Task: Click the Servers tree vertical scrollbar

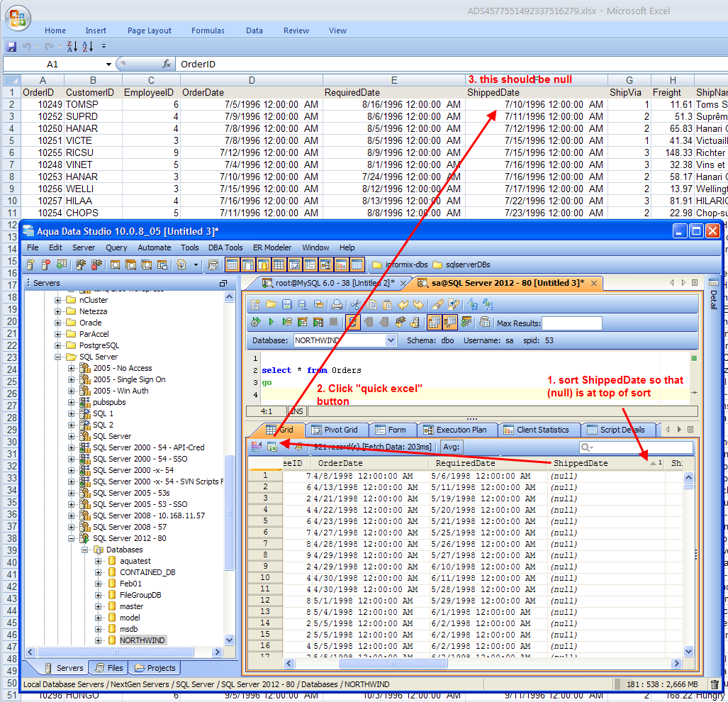Action: pyautogui.click(x=230, y=469)
